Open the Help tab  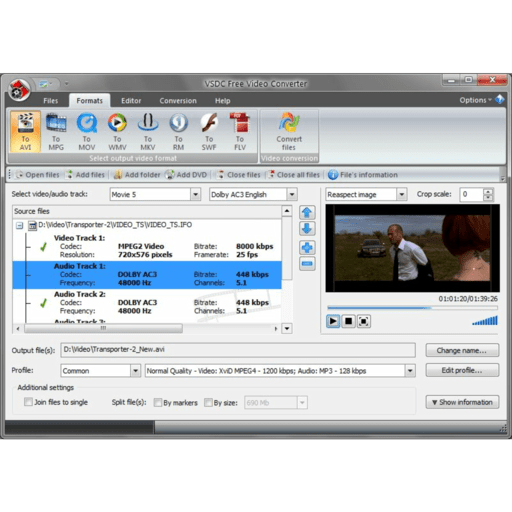click(x=222, y=101)
